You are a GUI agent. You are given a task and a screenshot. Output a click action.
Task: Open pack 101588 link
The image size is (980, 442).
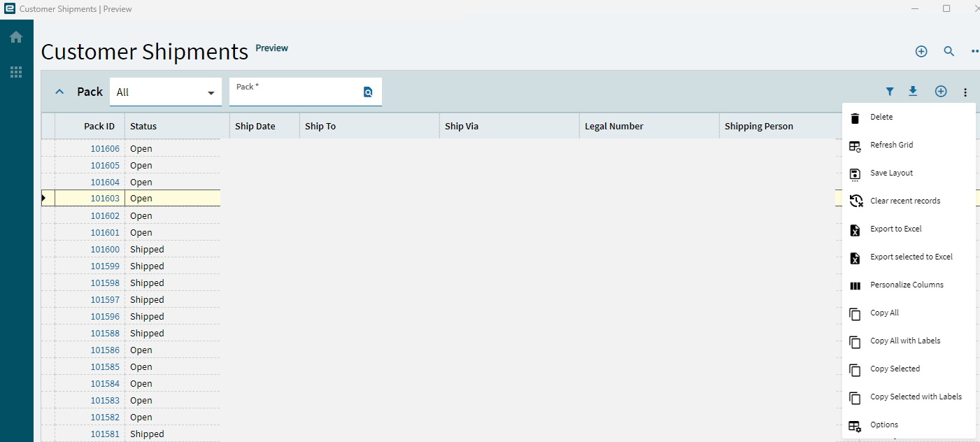[x=105, y=333]
